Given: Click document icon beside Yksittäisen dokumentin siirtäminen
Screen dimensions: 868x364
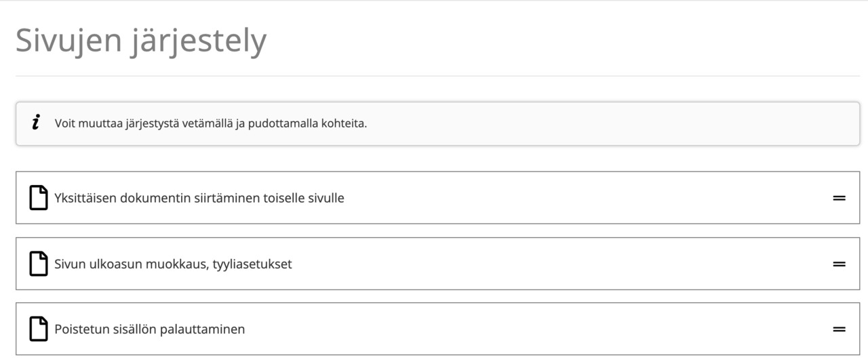Looking at the screenshot, I should [39, 198].
